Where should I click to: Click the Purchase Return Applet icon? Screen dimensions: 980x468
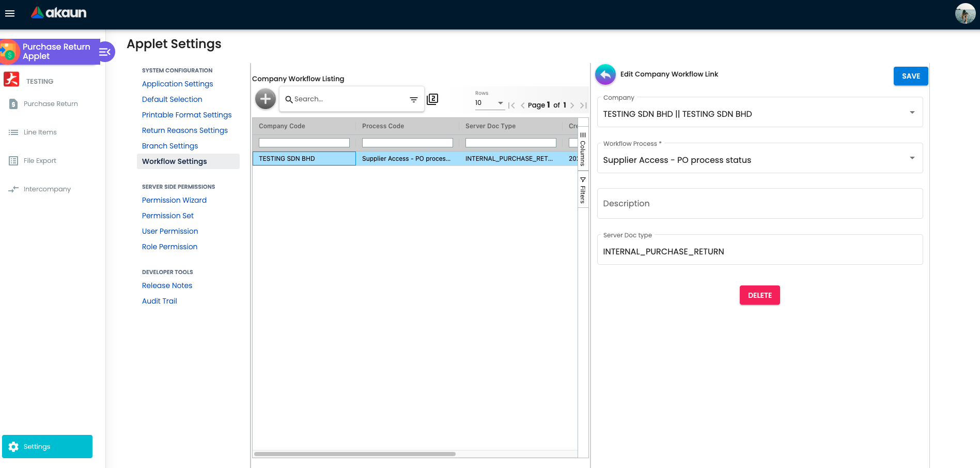pyautogui.click(x=9, y=52)
